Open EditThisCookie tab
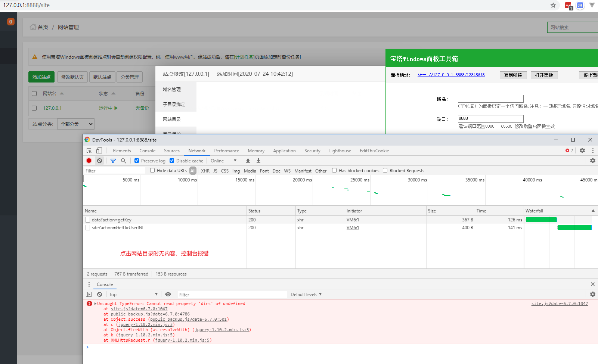 coord(374,150)
